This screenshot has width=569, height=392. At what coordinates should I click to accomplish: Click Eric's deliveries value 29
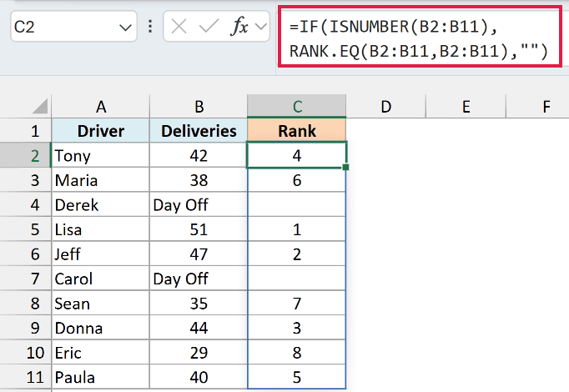click(199, 353)
